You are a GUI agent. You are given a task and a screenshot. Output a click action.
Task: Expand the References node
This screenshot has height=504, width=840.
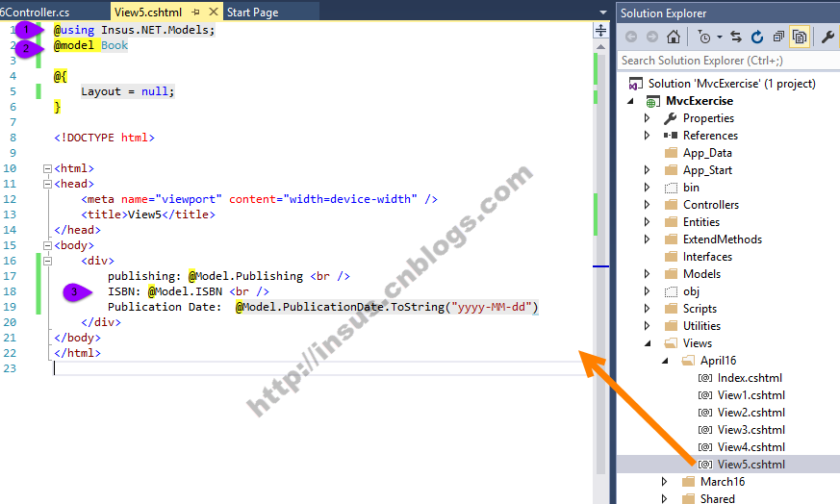point(647,136)
